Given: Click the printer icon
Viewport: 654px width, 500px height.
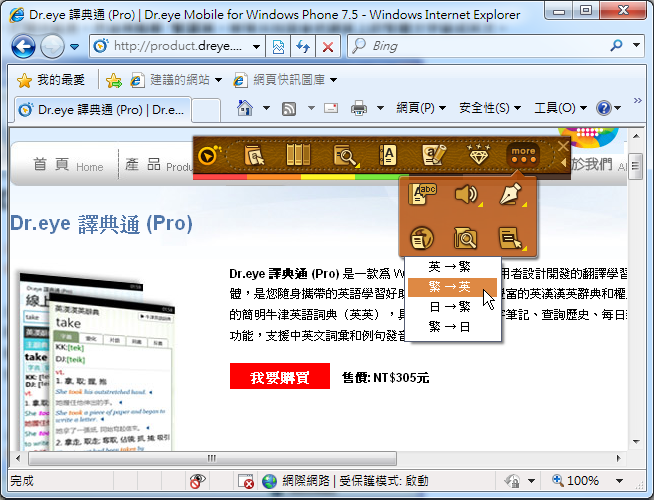Looking at the screenshot, I should pyautogui.click(x=359, y=108).
